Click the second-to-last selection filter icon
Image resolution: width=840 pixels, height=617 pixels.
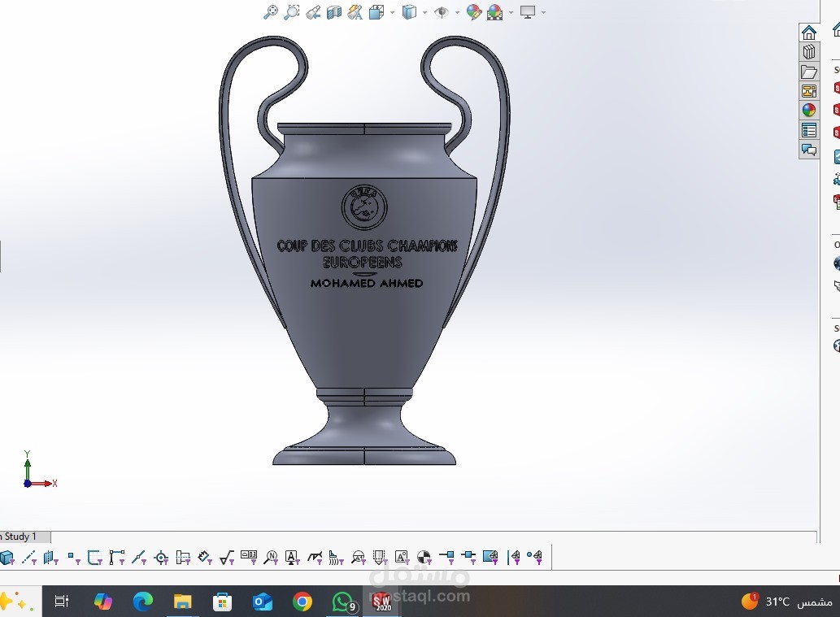pyautogui.click(x=514, y=558)
